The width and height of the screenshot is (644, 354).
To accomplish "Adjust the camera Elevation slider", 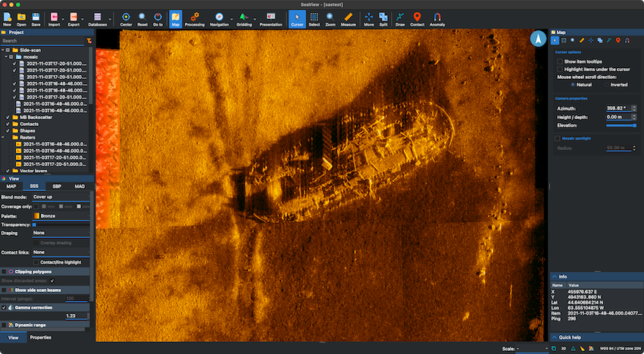I will [x=621, y=125].
